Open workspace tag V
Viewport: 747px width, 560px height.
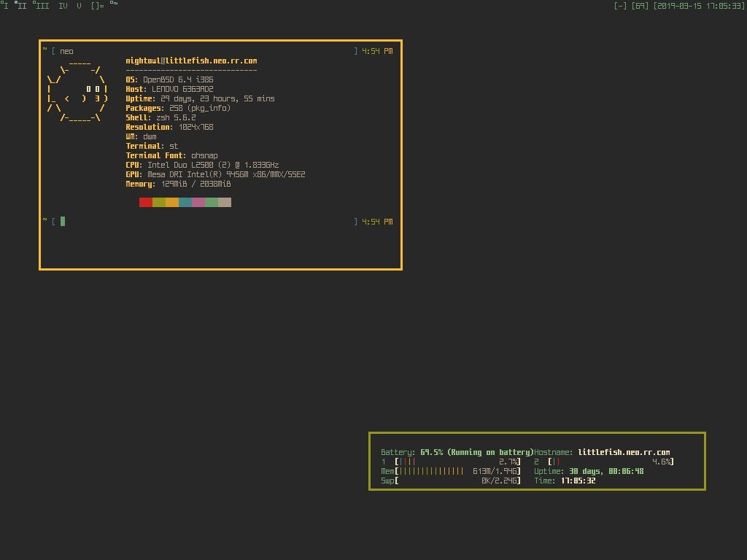coord(79,5)
